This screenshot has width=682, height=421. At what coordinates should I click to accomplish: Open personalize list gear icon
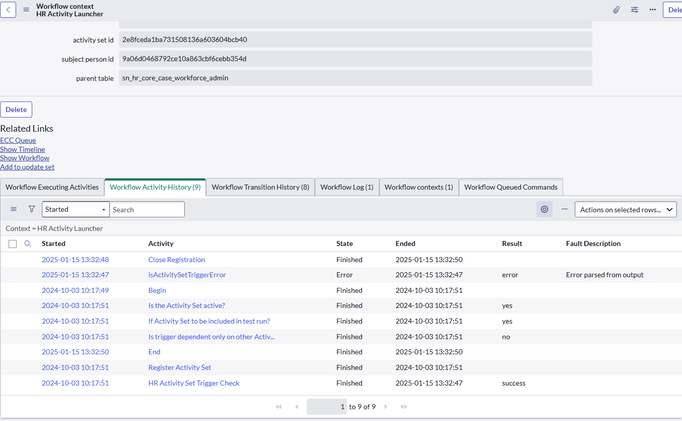[544, 209]
